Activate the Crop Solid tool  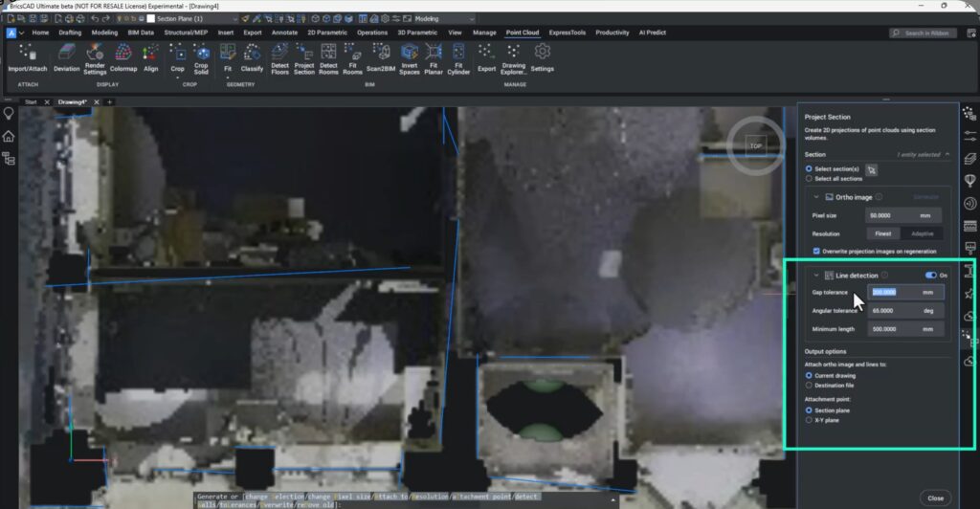(201, 58)
